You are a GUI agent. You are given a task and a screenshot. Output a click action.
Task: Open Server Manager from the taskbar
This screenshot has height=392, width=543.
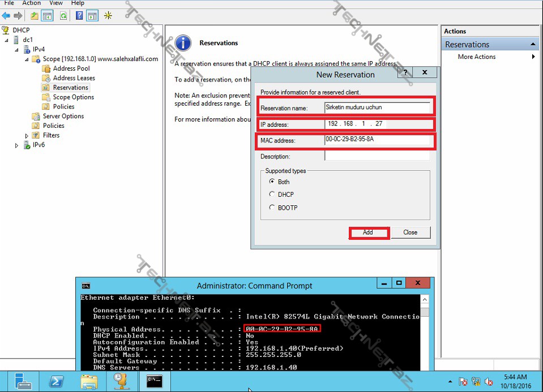(x=23, y=382)
